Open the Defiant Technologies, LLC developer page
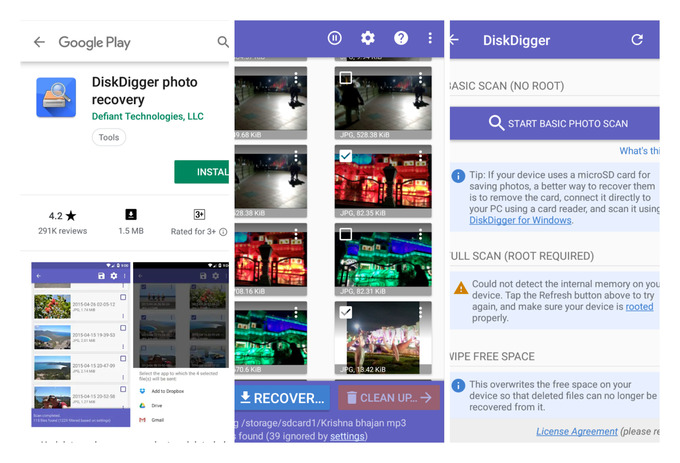The width and height of the screenshot is (680, 463). click(147, 116)
